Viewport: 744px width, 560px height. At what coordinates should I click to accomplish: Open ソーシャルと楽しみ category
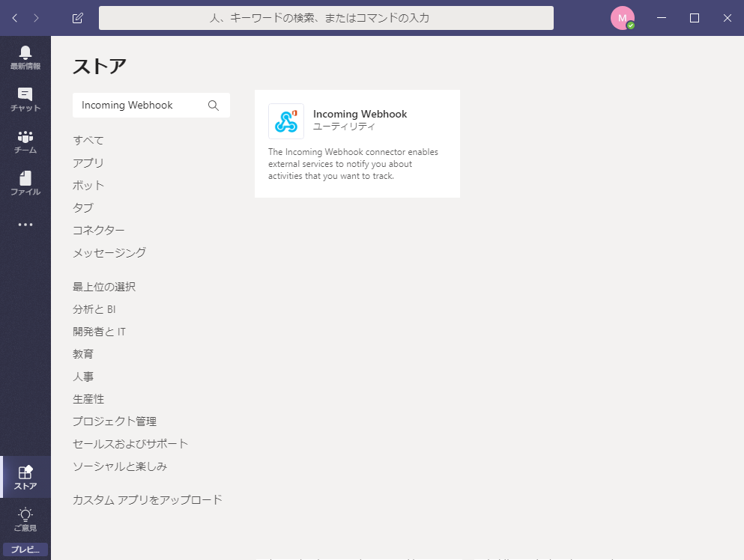click(120, 466)
